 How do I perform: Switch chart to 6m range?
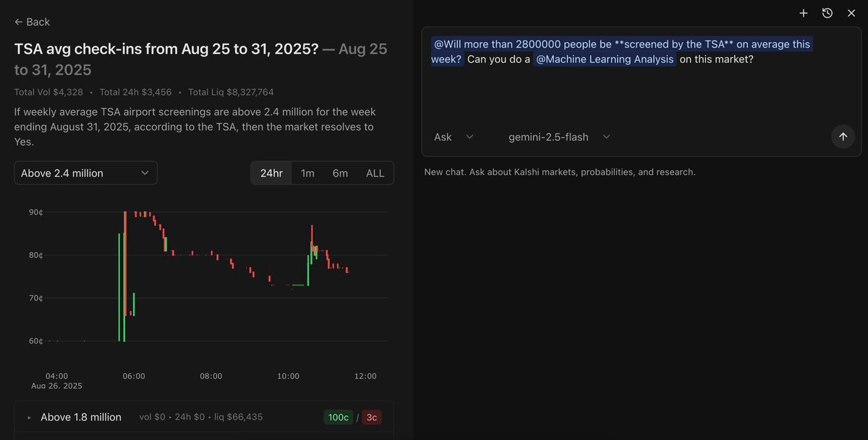340,173
